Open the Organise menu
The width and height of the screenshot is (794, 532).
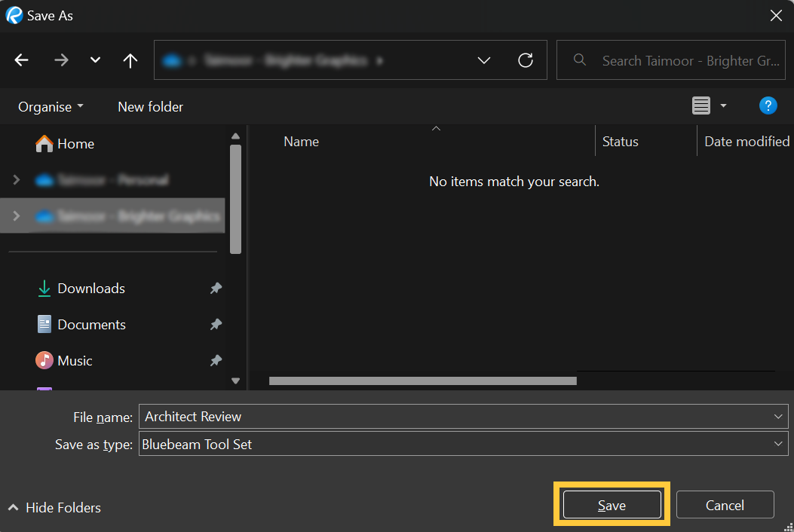coord(50,106)
